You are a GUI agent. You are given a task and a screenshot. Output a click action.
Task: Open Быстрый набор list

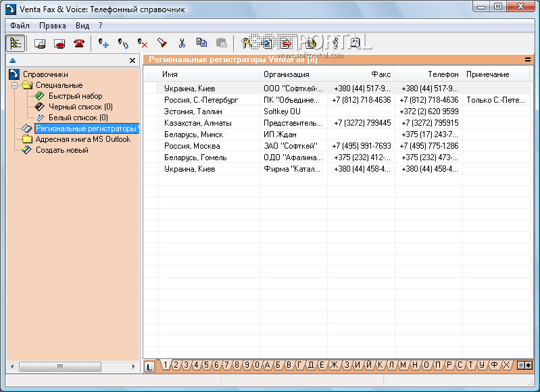(x=76, y=96)
